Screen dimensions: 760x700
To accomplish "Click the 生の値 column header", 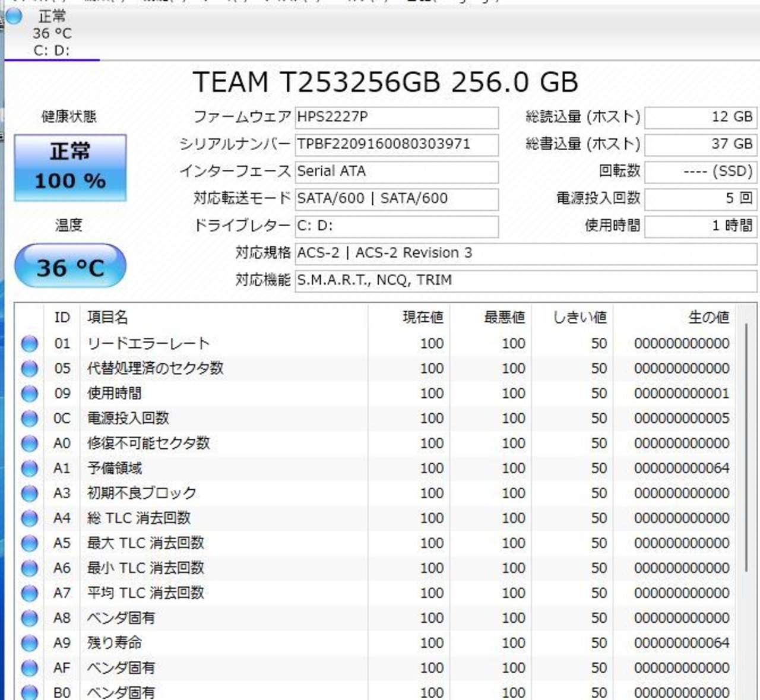I will click(708, 318).
